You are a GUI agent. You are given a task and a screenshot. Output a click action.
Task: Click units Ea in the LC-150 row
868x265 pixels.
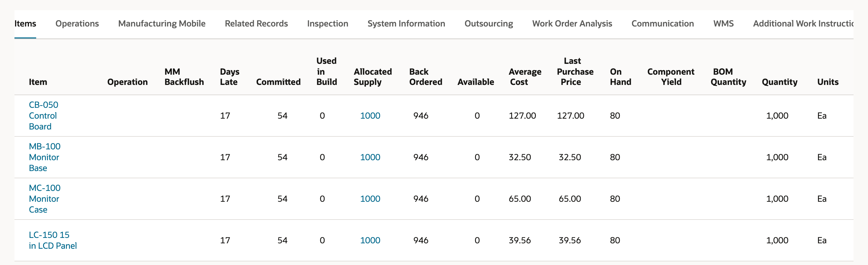click(822, 240)
